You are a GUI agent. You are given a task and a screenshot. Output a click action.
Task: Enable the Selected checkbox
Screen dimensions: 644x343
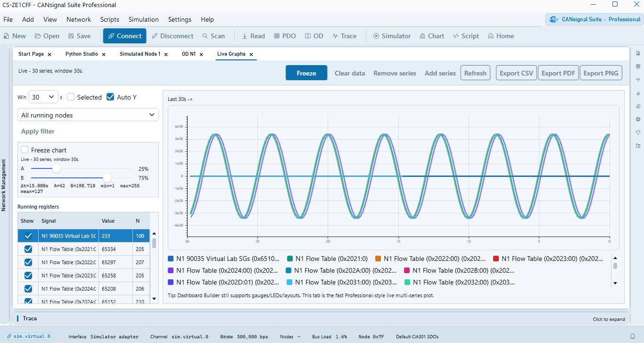[71, 97]
